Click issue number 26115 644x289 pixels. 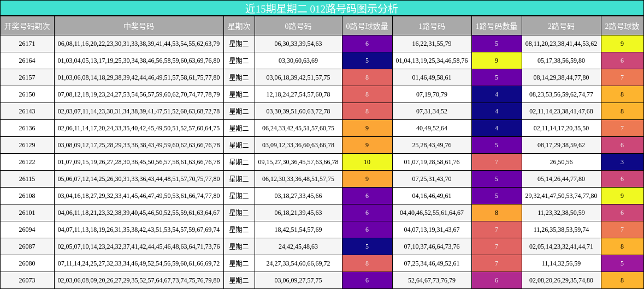click(27, 179)
